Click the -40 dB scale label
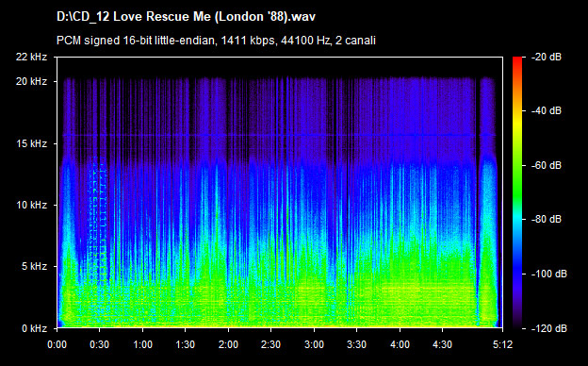Viewport: 588px width, 366px height. pyautogui.click(x=547, y=111)
